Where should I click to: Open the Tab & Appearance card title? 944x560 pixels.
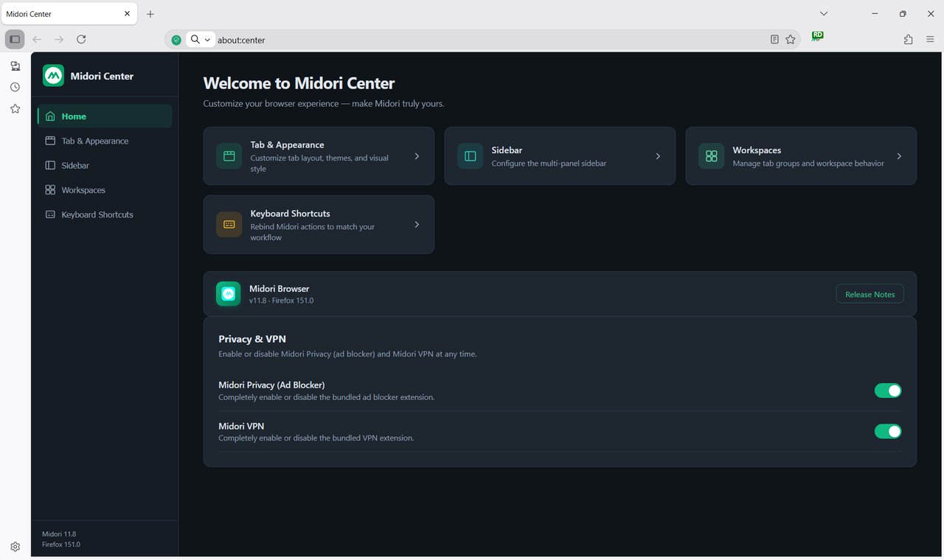pos(287,145)
